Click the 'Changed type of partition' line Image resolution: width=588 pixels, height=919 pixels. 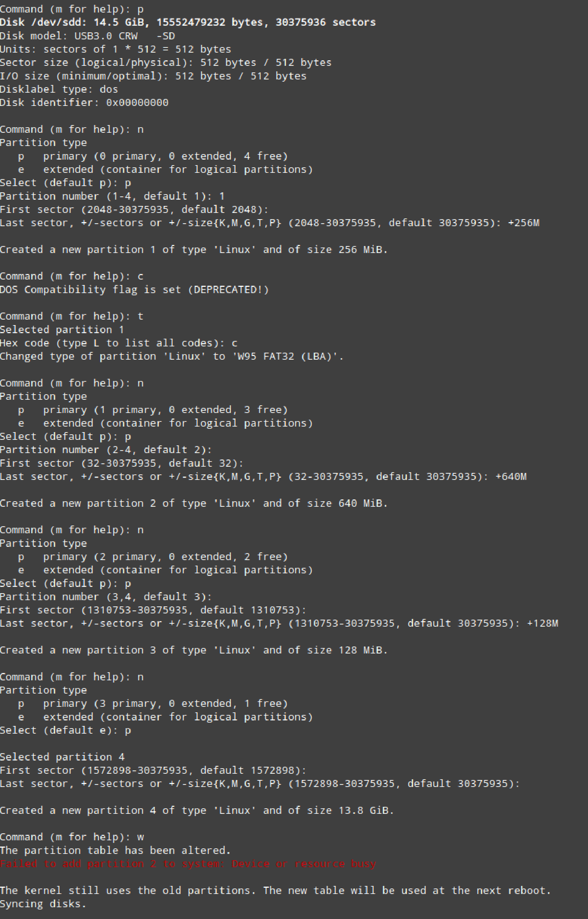click(171, 356)
